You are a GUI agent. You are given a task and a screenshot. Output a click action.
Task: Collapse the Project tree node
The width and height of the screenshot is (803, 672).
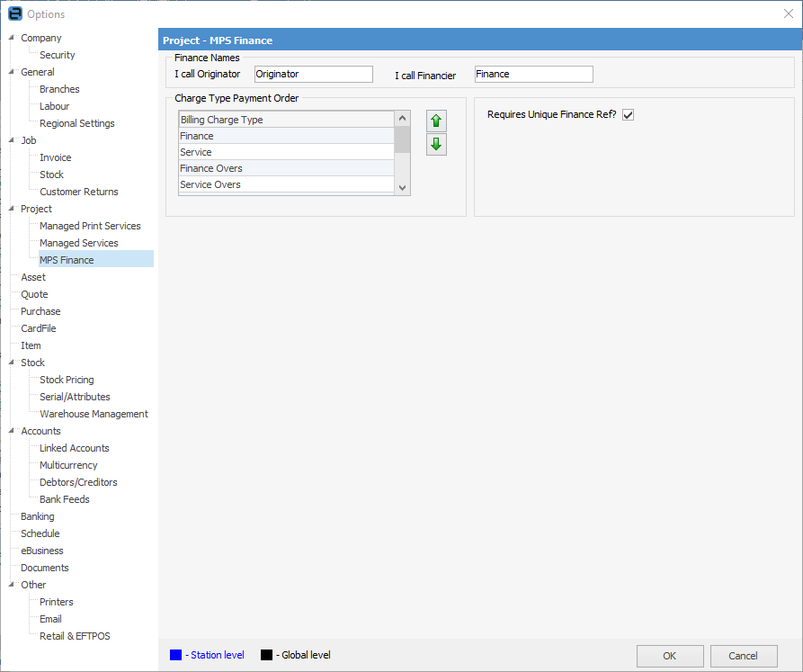tap(12, 209)
